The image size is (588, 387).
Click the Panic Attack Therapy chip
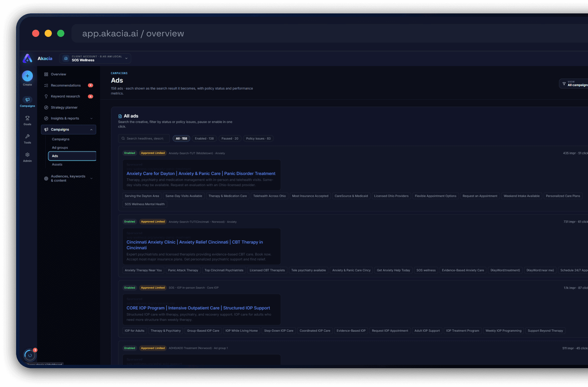(x=183, y=270)
